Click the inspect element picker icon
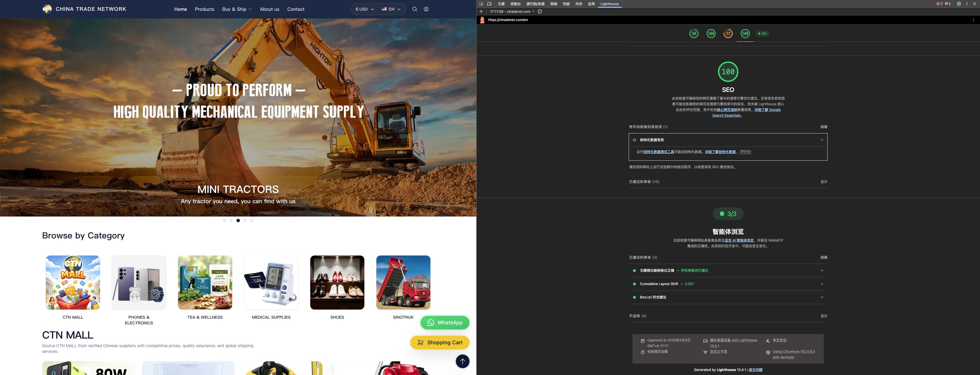 point(481,4)
